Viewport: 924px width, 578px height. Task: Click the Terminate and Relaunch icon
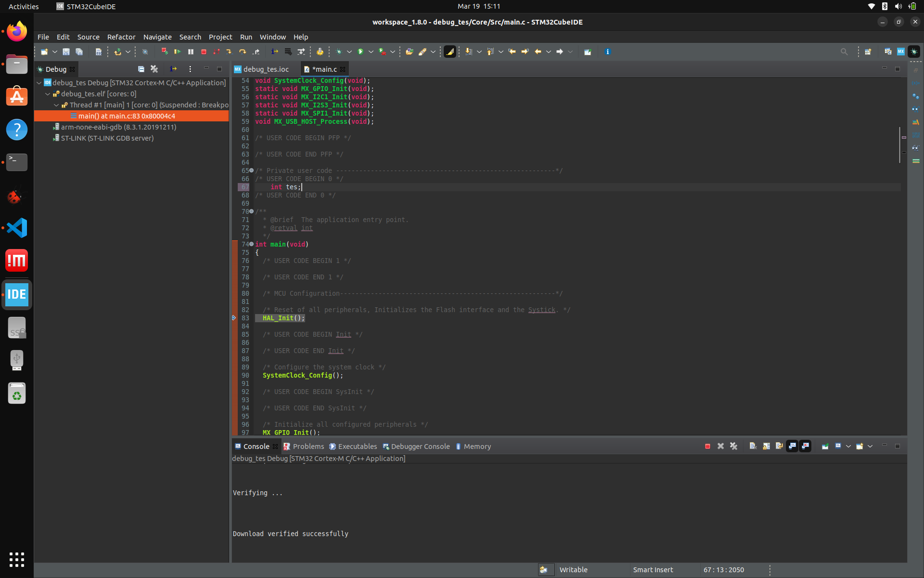(x=165, y=52)
